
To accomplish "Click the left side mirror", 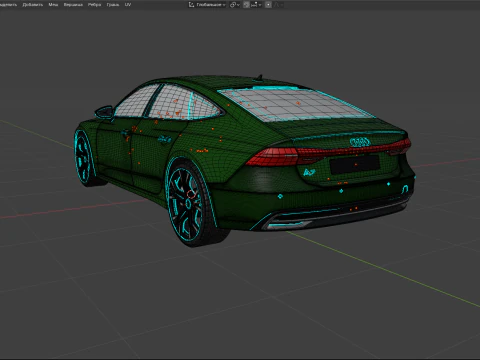I will click(x=104, y=112).
